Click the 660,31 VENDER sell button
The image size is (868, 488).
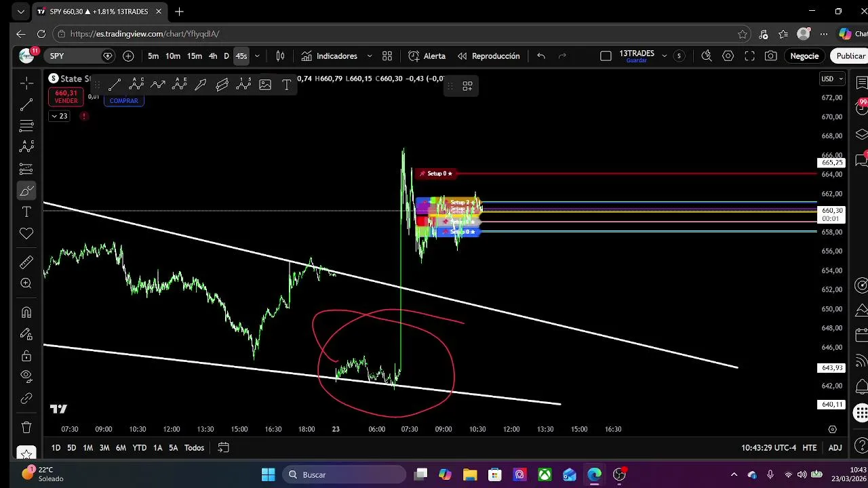point(66,97)
